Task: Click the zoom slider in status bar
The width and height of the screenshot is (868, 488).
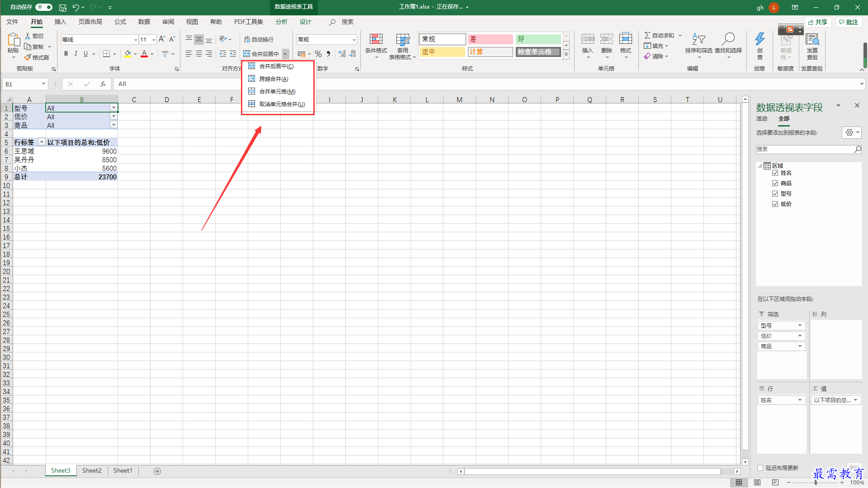Action: pos(816,483)
